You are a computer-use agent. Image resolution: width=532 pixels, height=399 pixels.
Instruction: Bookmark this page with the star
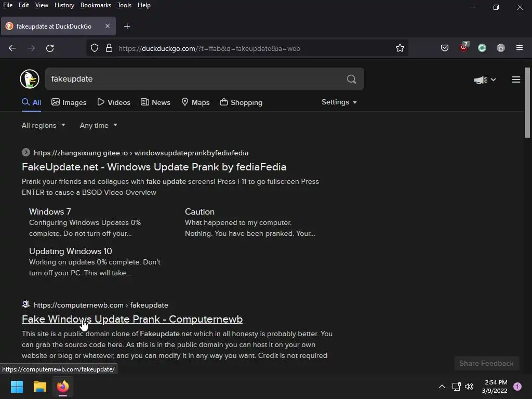point(400,48)
